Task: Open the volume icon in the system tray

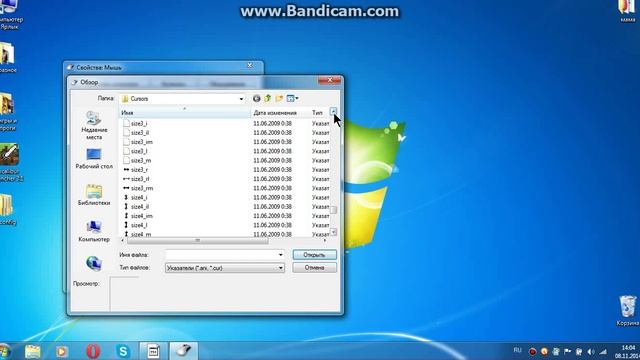Action: click(591, 351)
